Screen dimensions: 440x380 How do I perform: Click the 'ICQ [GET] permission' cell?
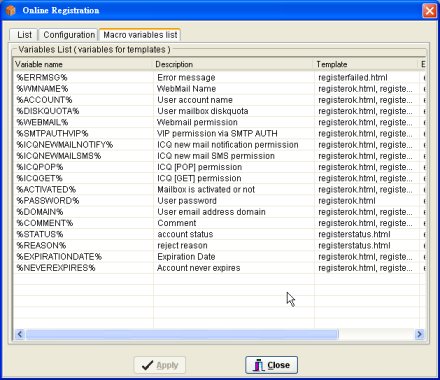tap(199, 178)
